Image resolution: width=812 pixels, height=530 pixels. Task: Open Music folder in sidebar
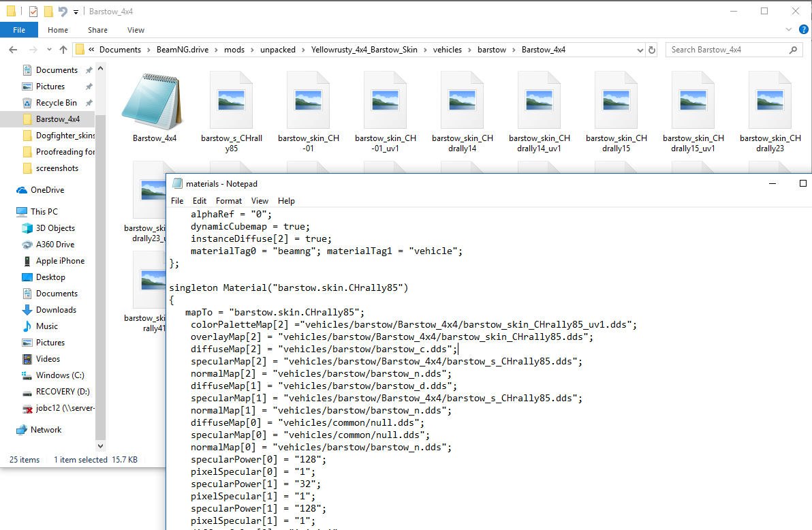click(46, 326)
